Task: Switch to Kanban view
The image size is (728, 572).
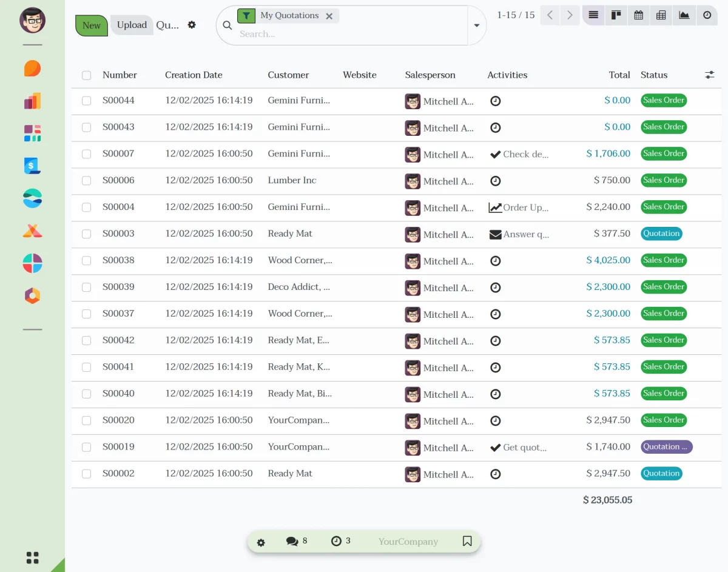Action: point(616,15)
